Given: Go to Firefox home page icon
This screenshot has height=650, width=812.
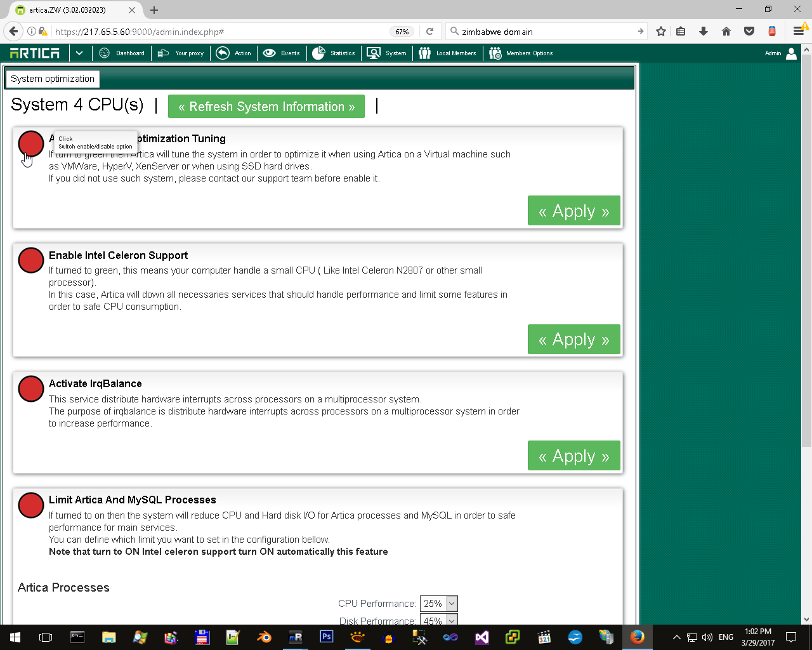Looking at the screenshot, I should (726, 31).
